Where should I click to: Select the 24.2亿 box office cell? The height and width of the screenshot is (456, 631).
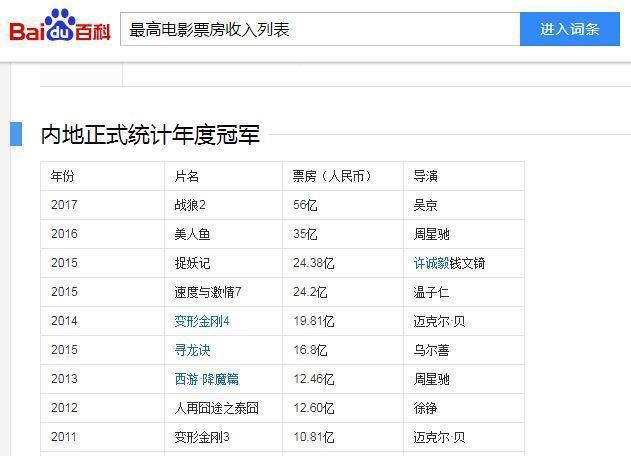343,292
